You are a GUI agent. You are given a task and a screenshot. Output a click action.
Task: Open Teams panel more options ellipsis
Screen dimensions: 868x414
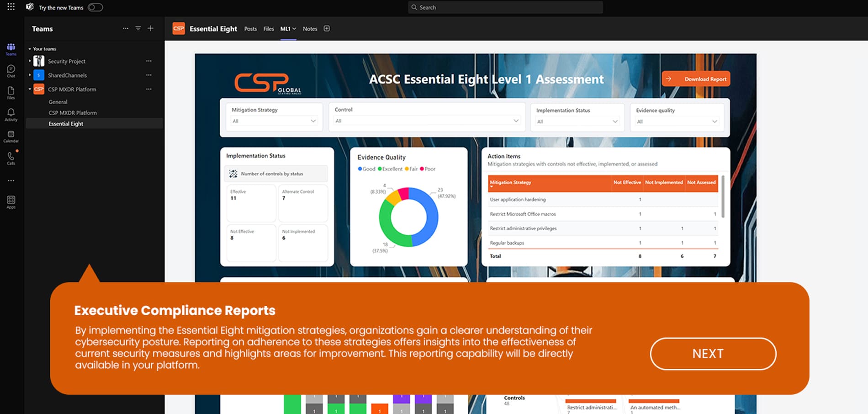point(126,28)
